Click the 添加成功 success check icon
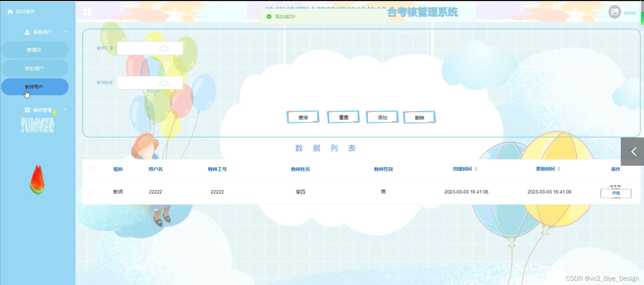This screenshot has height=285, width=644. tap(269, 17)
